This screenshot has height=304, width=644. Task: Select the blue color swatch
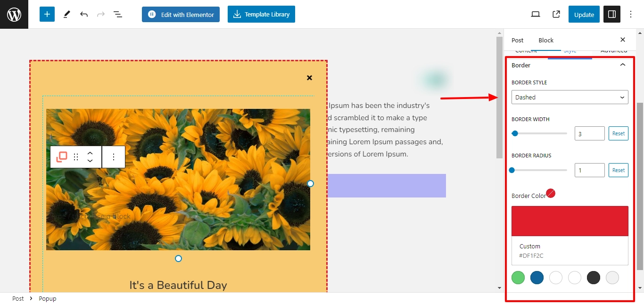point(537,278)
